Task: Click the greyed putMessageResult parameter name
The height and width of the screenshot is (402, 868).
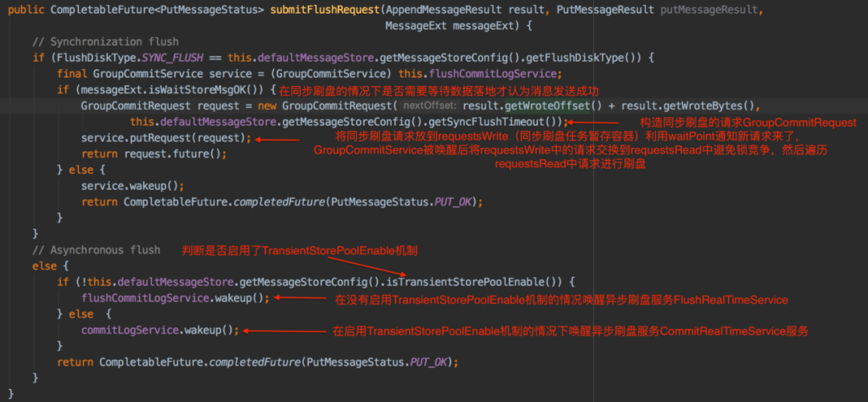Action: click(x=708, y=10)
